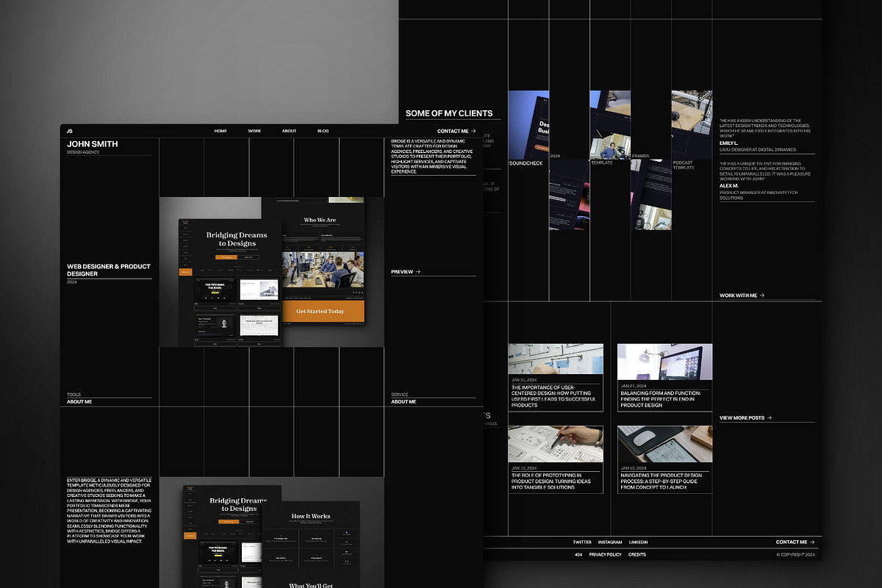Go to the WORK nav item

tap(254, 131)
